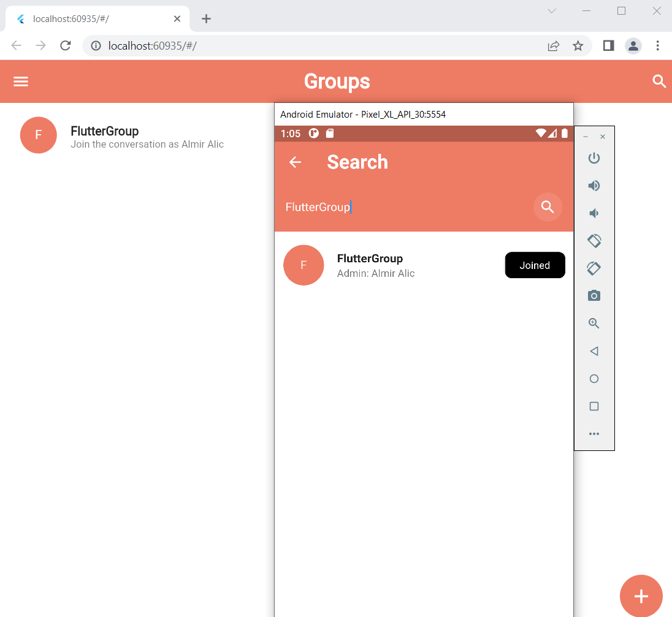
Task: Select the localhost:60935 browser tab
Action: pyautogui.click(x=97, y=19)
